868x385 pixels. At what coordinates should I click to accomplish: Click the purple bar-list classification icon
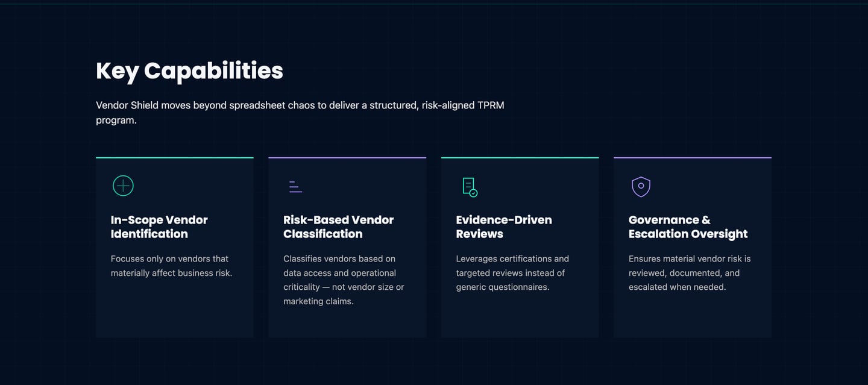coord(295,186)
